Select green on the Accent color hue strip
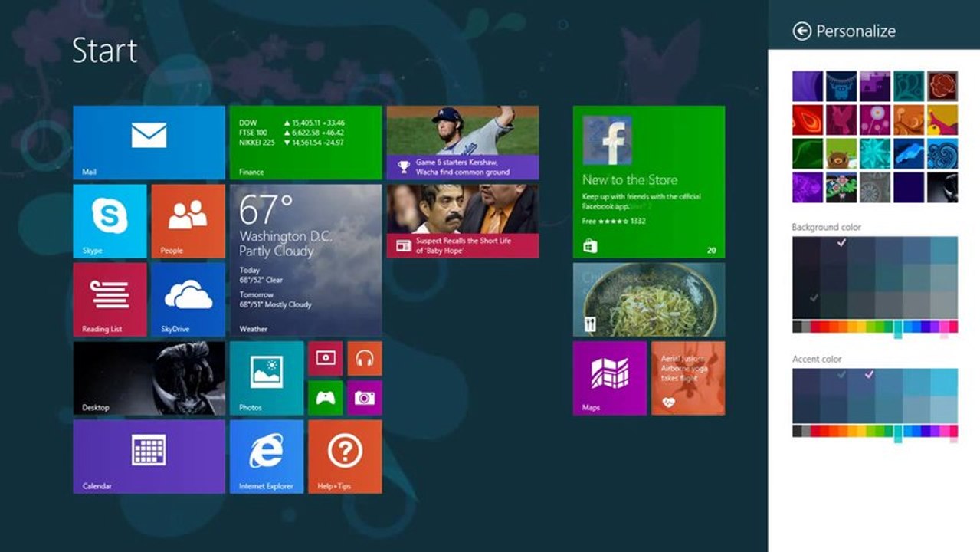The image size is (980, 552). click(x=880, y=430)
